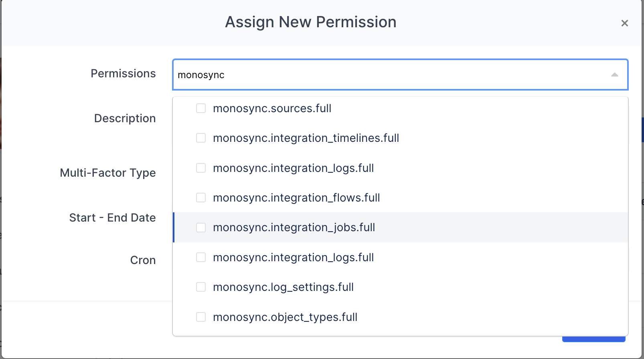This screenshot has width=644, height=359.
Task: Tick the integration_logs.full checkbox directly above log_settings
Action: click(201, 258)
